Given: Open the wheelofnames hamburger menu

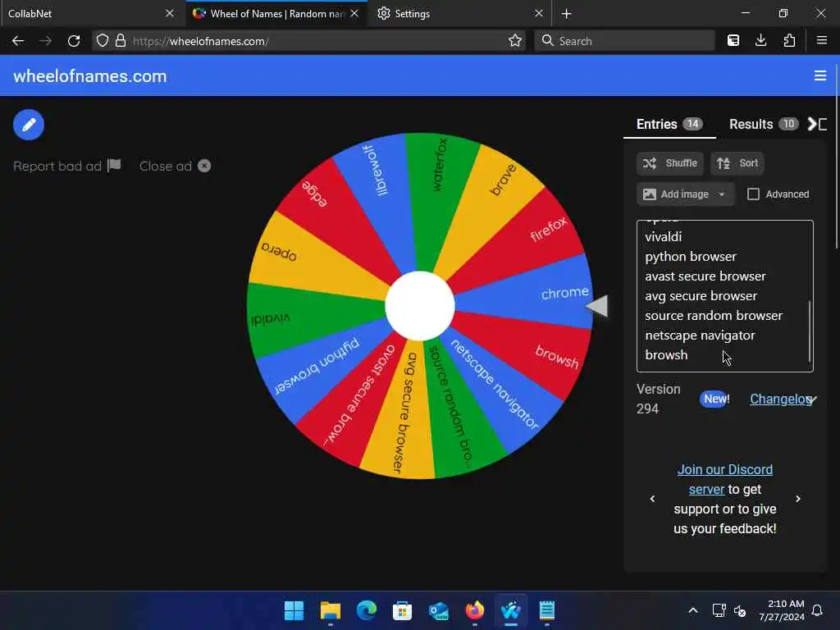Looking at the screenshot, I should point(820,76).
